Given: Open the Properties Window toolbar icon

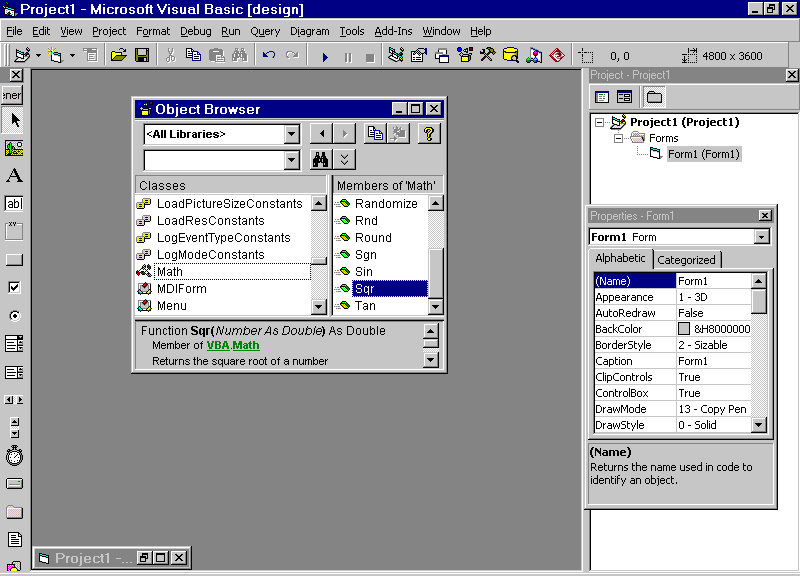Looking at the screenshot, I should (418, 55).
